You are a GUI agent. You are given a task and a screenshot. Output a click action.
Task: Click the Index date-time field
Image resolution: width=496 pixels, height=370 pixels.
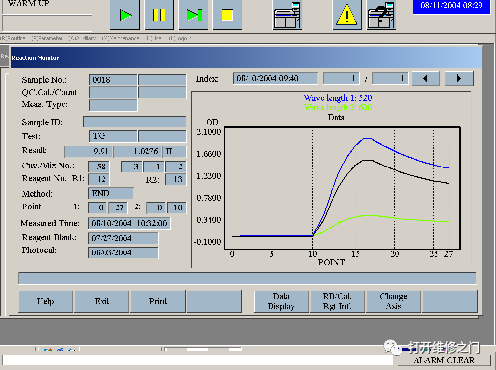coord(275,78)
